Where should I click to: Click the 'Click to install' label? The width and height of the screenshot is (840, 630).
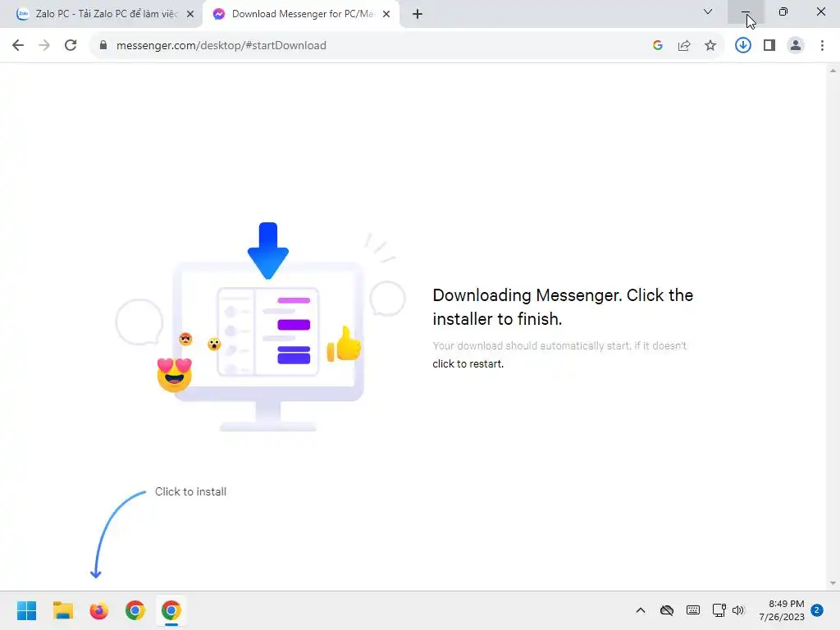190,492
